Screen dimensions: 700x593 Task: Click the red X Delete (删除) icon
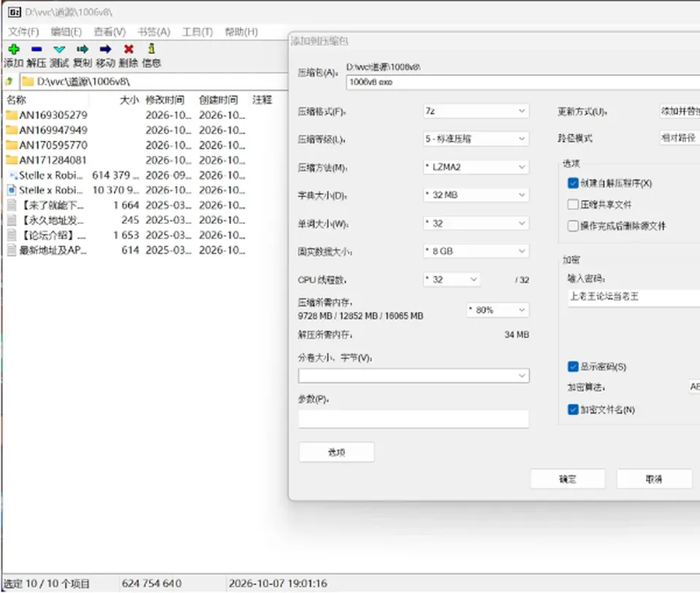coord(128,49)
